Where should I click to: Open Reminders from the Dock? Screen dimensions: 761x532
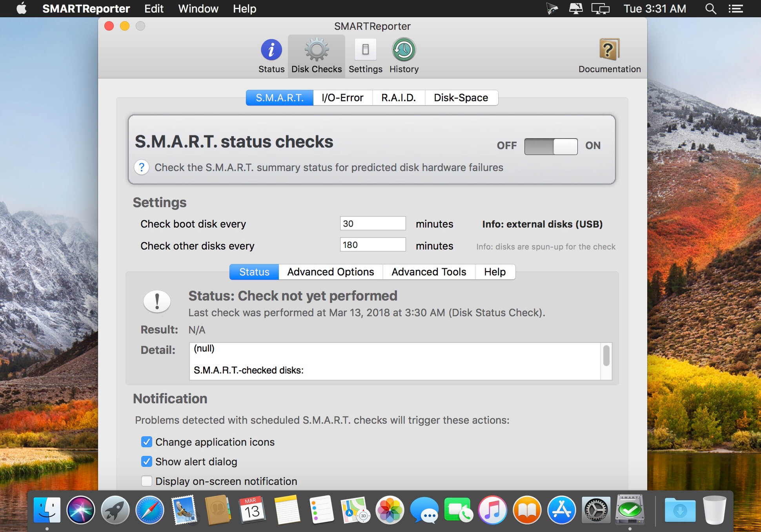pyautogui.click(x=321, y=510)
